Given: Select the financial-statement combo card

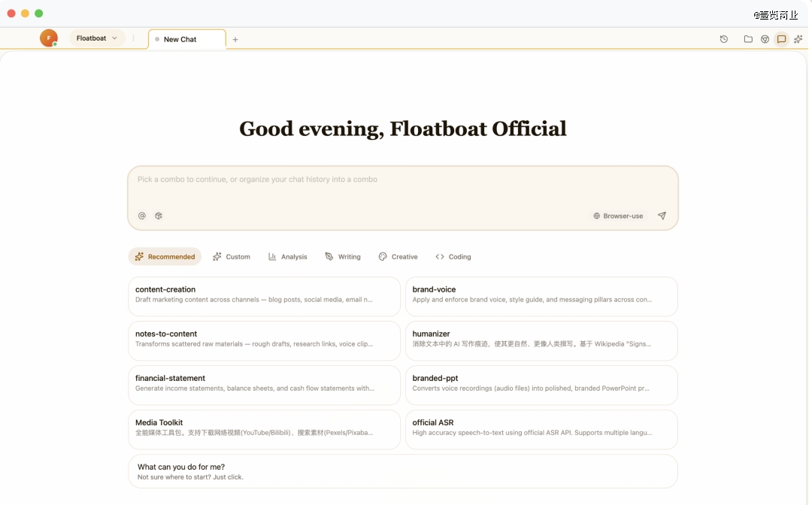Looking at the screenshot, I should click(264, 385).
